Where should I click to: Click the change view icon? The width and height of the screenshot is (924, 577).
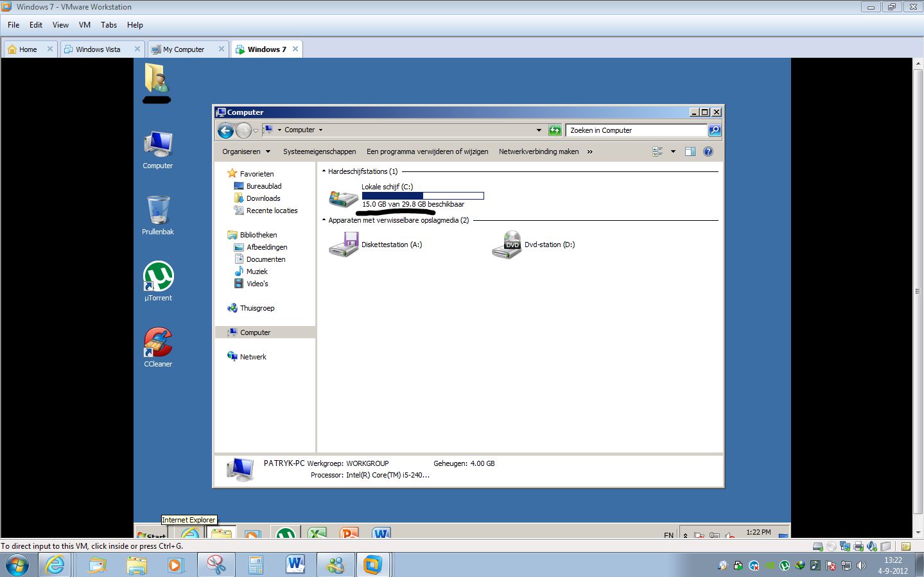pyautogui.click(x=658, y=152)
